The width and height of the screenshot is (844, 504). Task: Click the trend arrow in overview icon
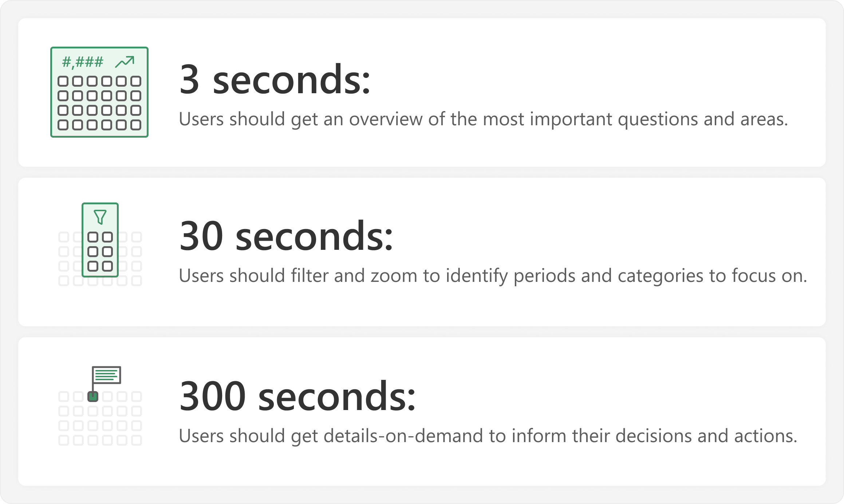click(x=125, y=62)
